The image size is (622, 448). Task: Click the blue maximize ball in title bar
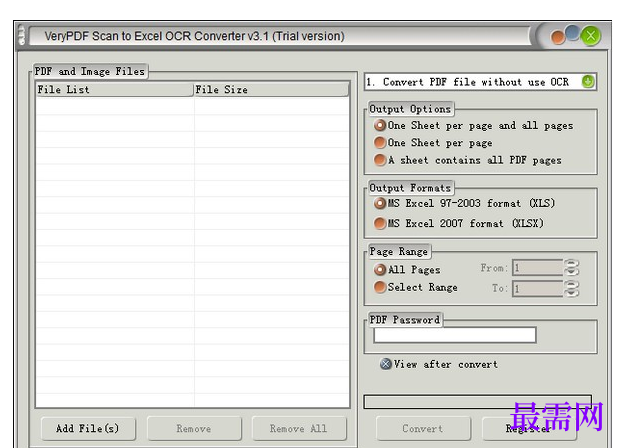pos(572,33)
